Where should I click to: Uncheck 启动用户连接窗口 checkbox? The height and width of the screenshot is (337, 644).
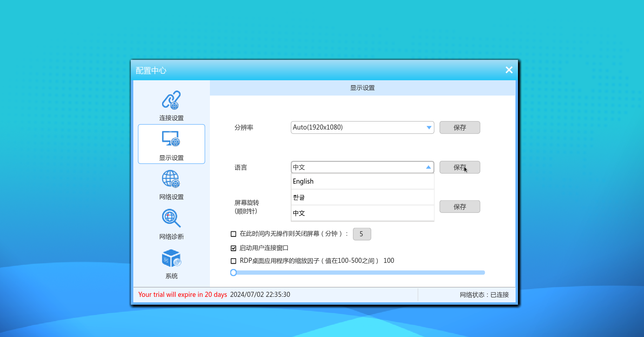pos(233,248)
